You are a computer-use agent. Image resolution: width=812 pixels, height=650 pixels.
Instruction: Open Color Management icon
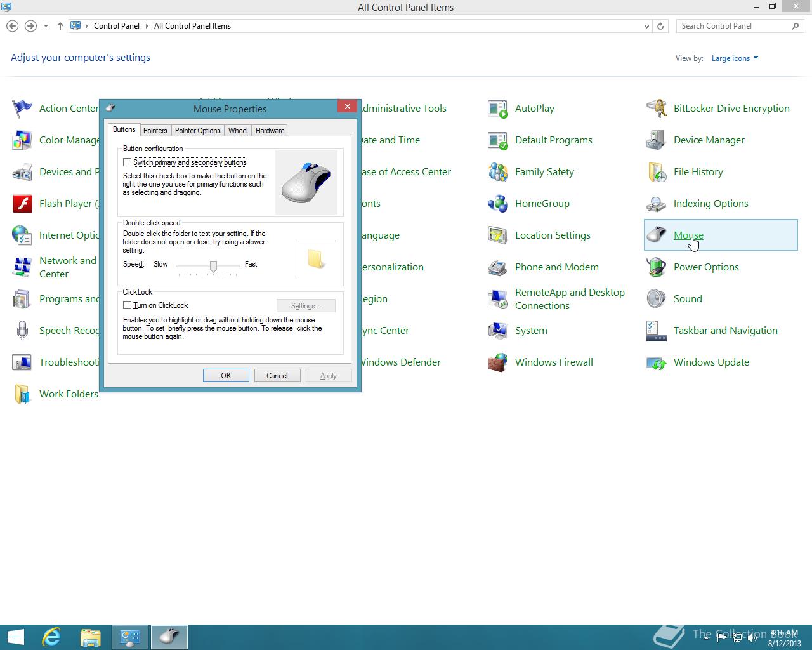point(22,140)
